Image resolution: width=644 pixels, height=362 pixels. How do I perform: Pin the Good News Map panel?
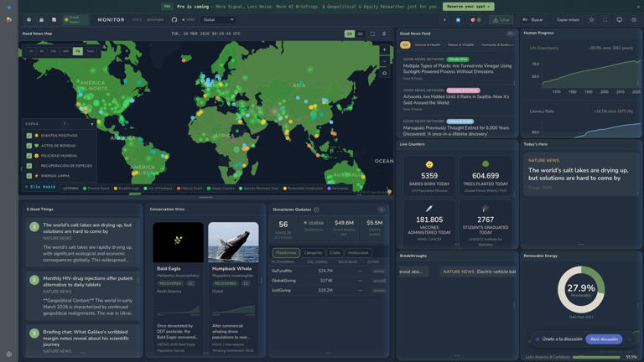pos(384,34)
